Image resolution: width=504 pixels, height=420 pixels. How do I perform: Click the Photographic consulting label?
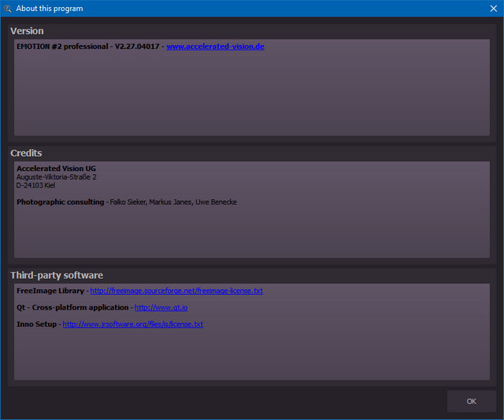(x=60, y=202)
